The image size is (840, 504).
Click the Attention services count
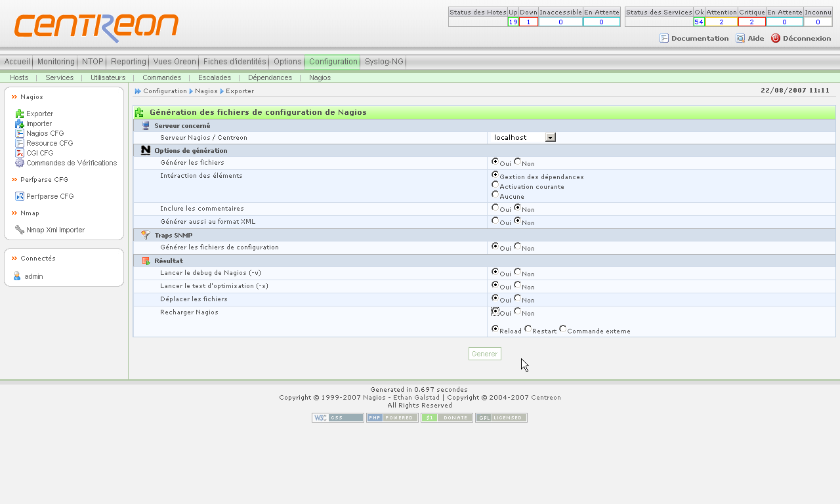point(721,22)
